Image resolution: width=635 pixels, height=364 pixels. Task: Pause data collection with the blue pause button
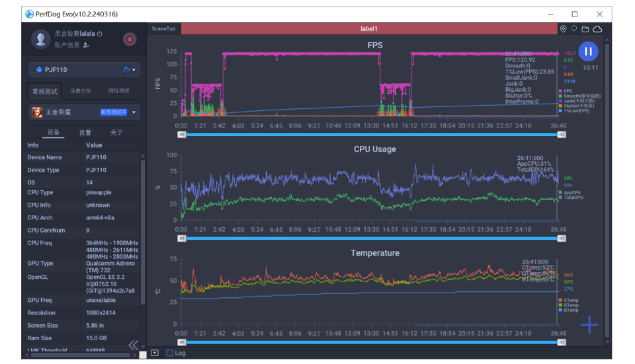(x=588, y=52)
